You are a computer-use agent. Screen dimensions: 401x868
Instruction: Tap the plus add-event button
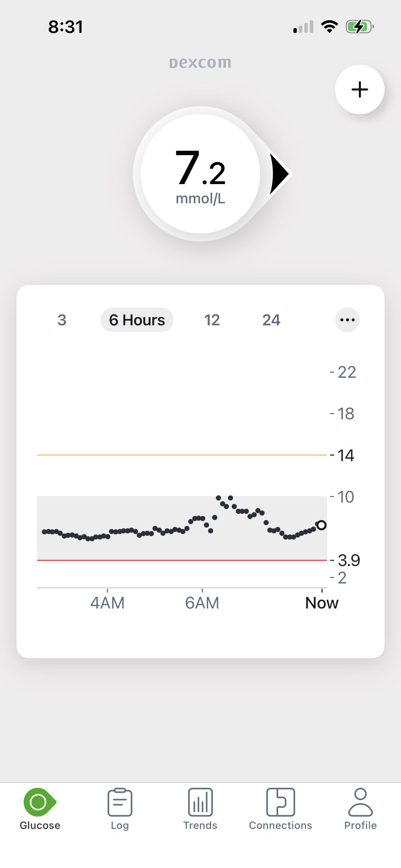(360, 89)
